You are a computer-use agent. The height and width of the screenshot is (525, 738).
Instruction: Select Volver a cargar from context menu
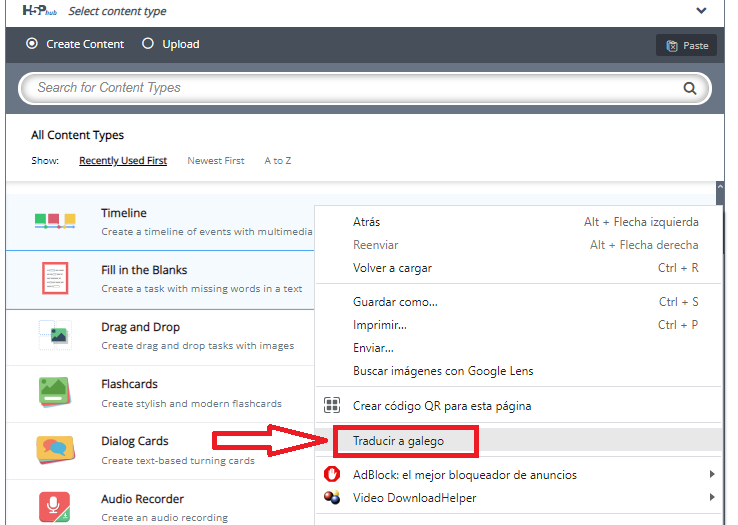coord(392,268)
